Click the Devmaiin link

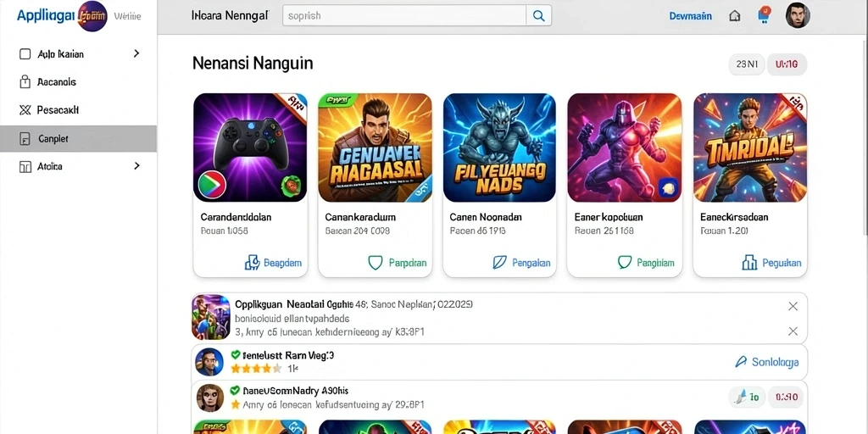pyautogui.click(x=690, y=16)
